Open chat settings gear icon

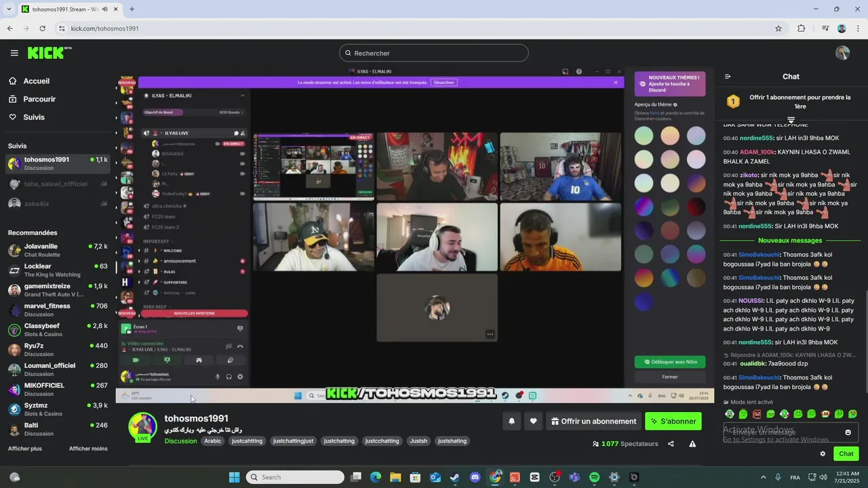(823, 453)
